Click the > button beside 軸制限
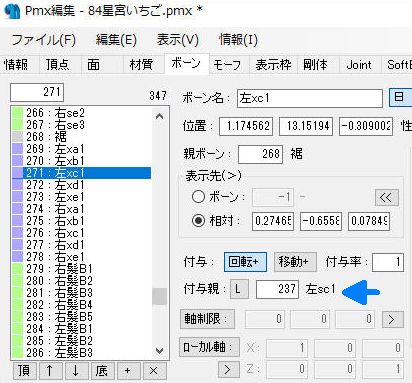The width and height of the screenshot is (412, 383). [x=393, y=320]
